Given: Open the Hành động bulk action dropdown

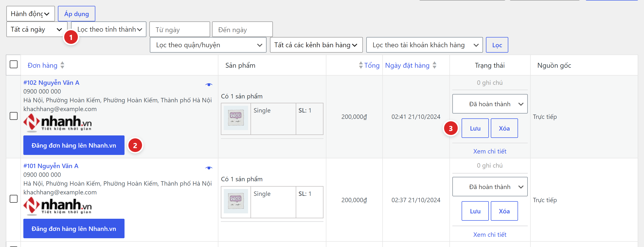Looking at the screenshot, I should (x=30, y=14).
